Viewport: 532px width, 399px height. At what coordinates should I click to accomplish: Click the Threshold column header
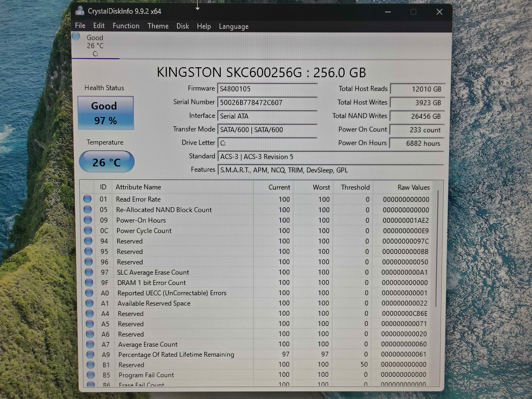click(x=353, y=187)
